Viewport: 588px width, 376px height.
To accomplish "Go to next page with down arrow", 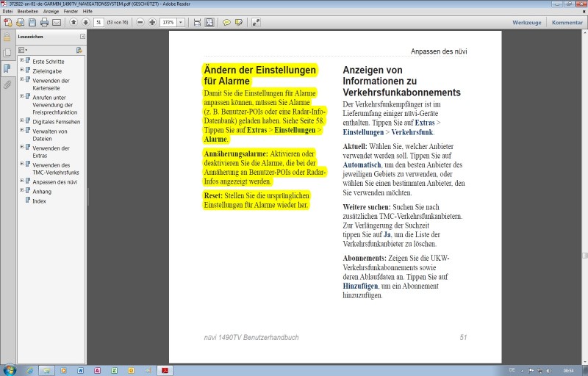I will [x=85, y=22].
